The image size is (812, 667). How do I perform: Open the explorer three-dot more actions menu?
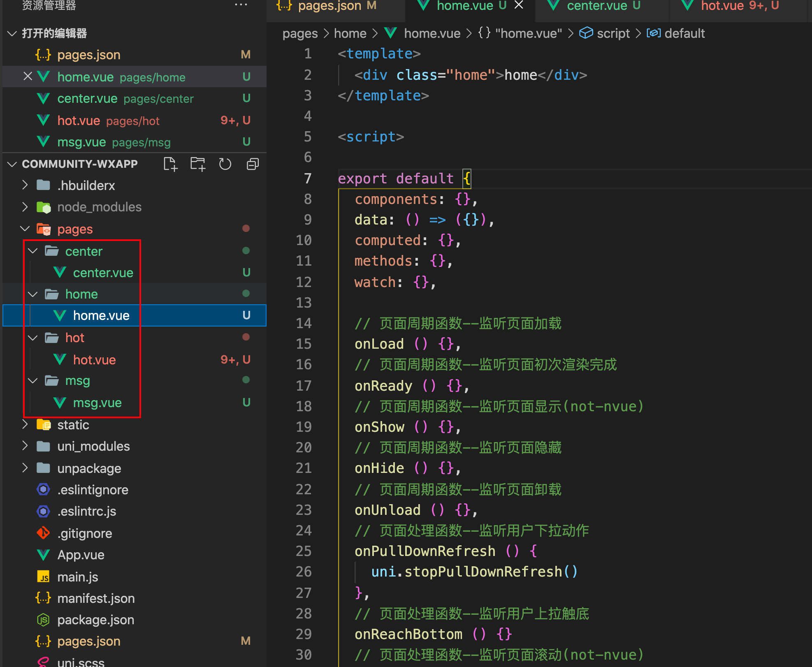[241, 5]
